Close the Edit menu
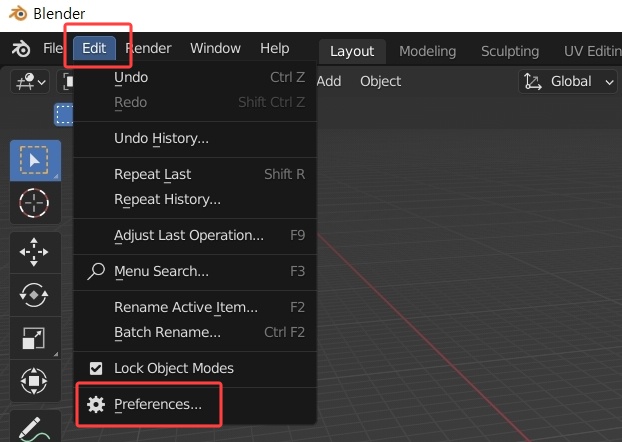622x442 pixels. pos(94,48)
